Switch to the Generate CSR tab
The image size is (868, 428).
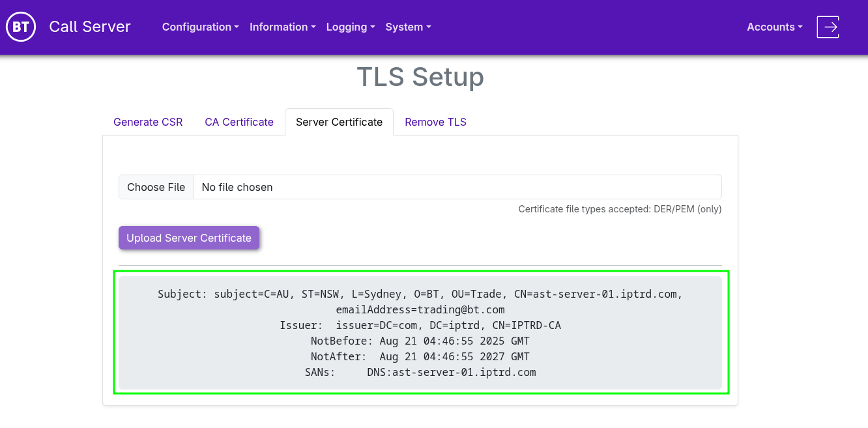coord(148,122)
